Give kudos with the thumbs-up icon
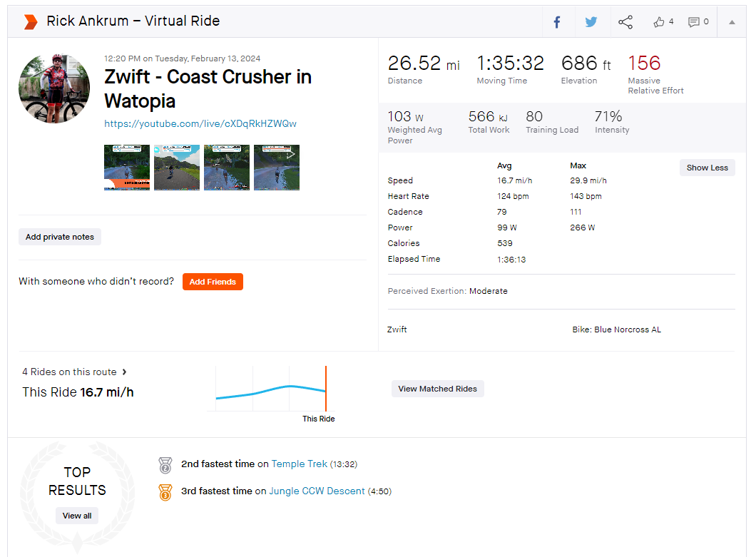 (658, 21)
